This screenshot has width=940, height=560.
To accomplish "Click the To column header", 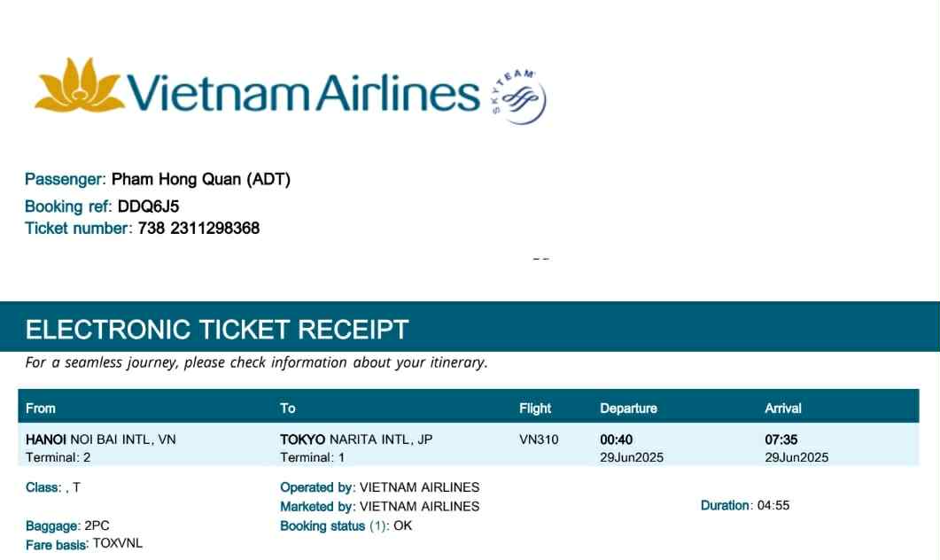I will tap(288, 408).
